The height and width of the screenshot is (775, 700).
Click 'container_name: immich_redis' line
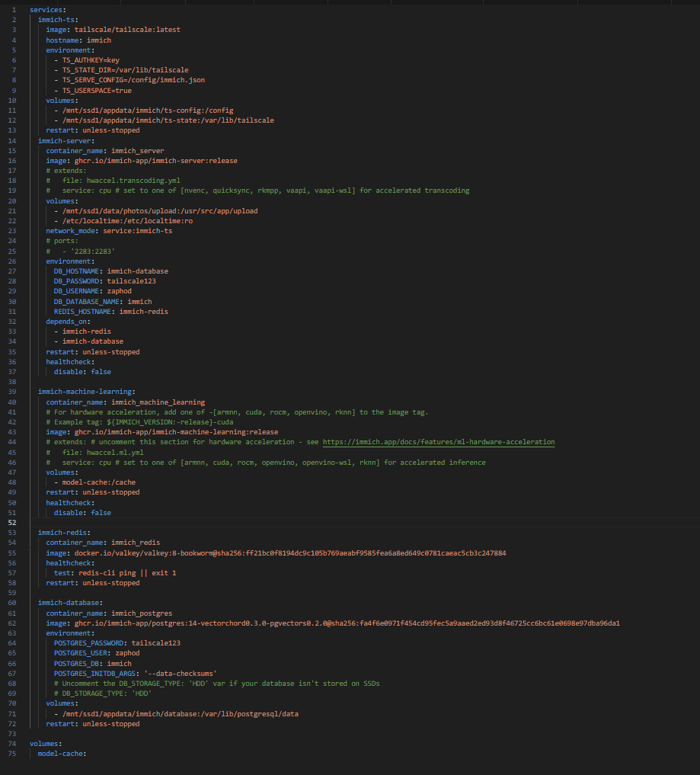[x=104, y=543]
